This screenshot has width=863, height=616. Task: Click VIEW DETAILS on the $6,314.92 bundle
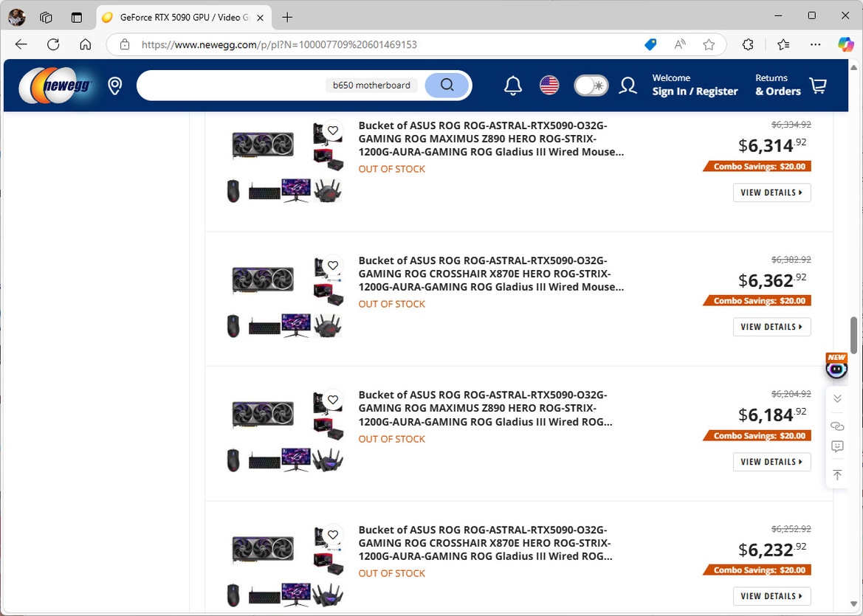tap(771, 192)
